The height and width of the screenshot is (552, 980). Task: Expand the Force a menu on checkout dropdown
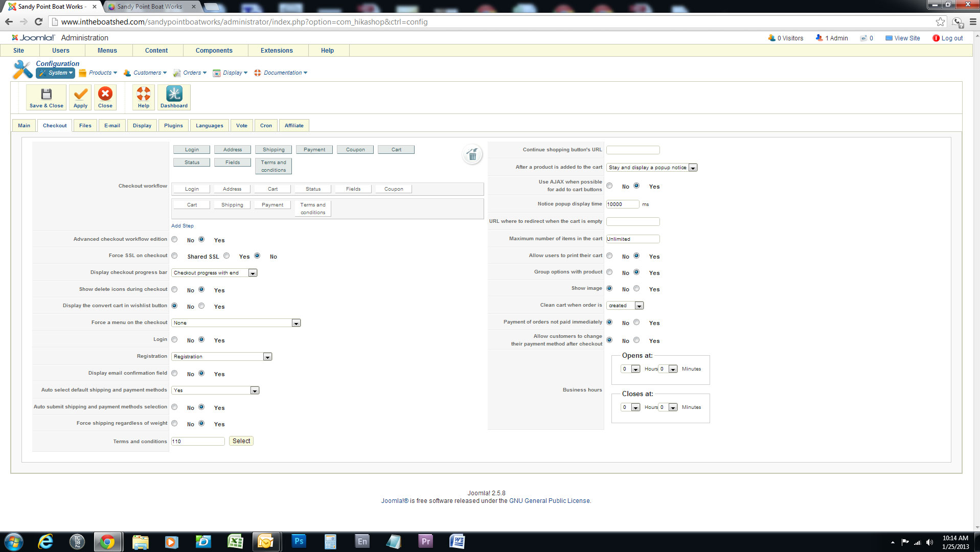coord(236,323)
